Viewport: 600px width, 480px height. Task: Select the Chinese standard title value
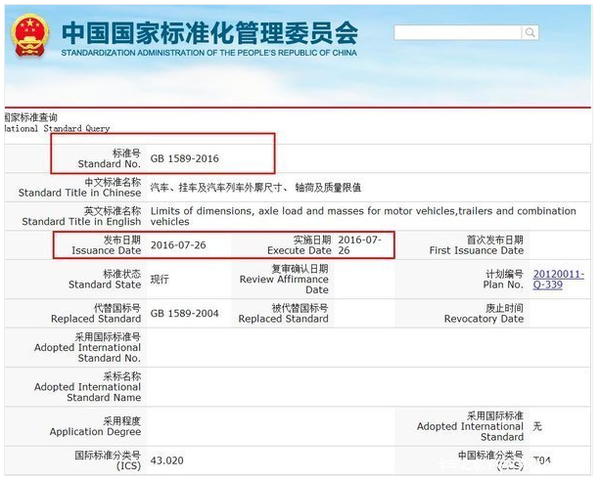(256, 188)
